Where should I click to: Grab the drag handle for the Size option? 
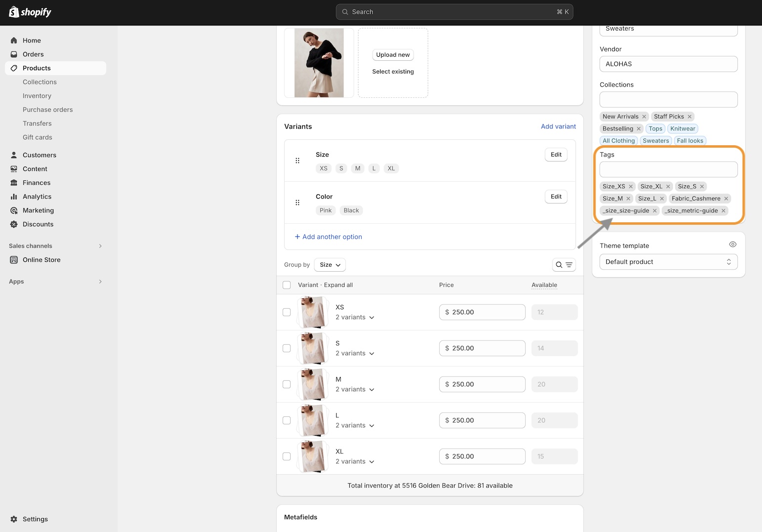297,161
